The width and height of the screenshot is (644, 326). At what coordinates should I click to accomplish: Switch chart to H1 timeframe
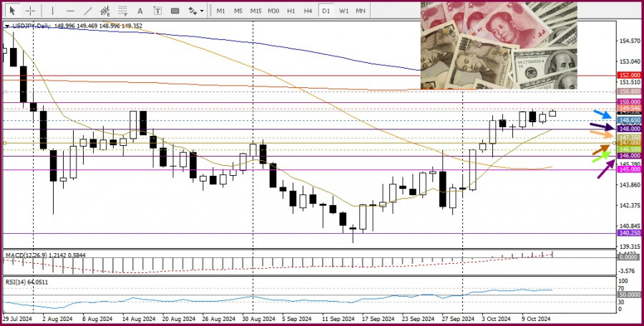click(291, 11)
